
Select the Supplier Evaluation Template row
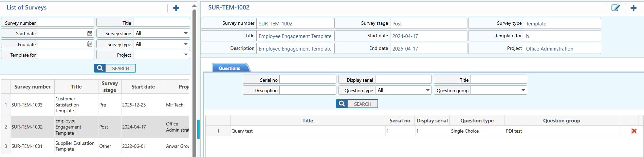pos(75,146)
